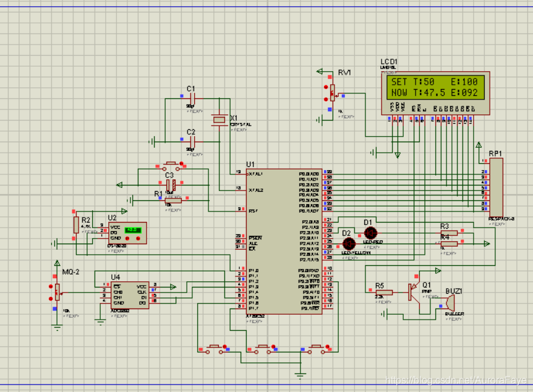This screenshot has width=533, height=392.
Task: Click the U2 DS18B20 temperature sensor
Action: click(x=127, y=233)
